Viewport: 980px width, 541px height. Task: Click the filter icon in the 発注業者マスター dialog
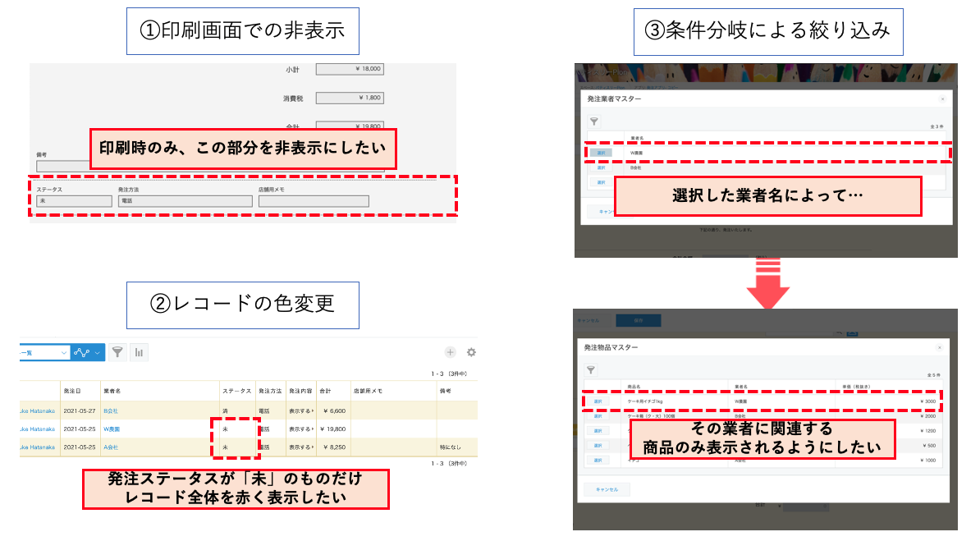tap(594, 121)
